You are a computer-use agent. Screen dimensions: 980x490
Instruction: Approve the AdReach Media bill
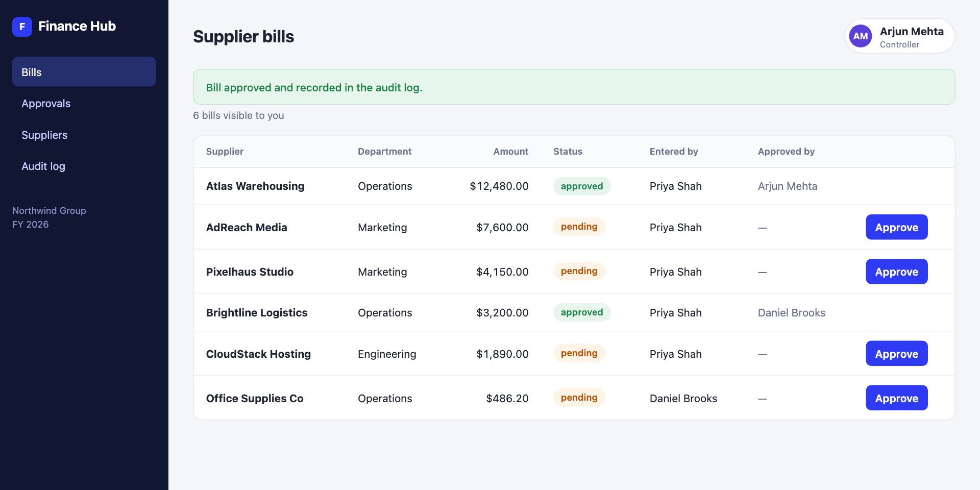click(897, 227)
